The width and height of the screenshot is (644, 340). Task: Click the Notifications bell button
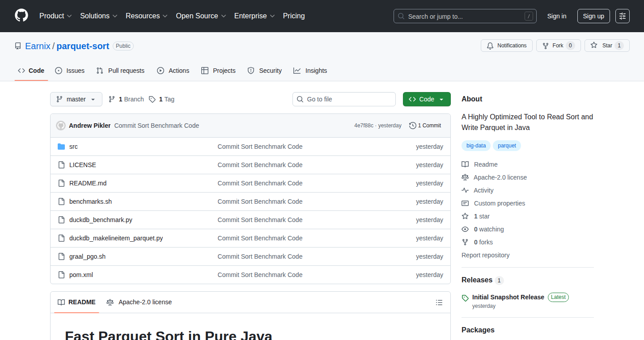[507, 46]
